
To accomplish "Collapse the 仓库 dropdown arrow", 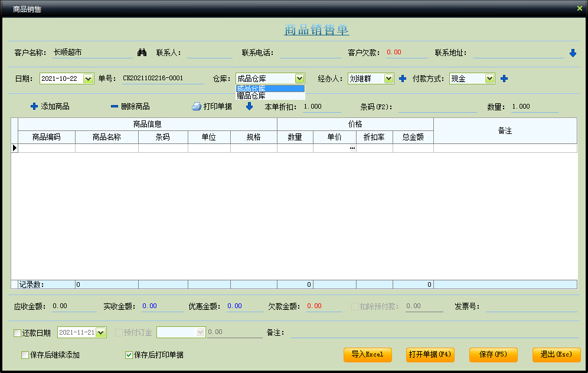I will [299, 78].
